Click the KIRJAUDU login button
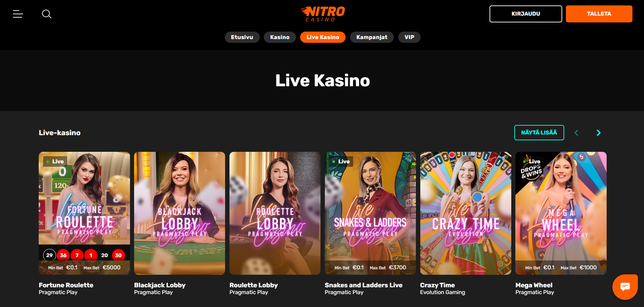 point(526,14)
